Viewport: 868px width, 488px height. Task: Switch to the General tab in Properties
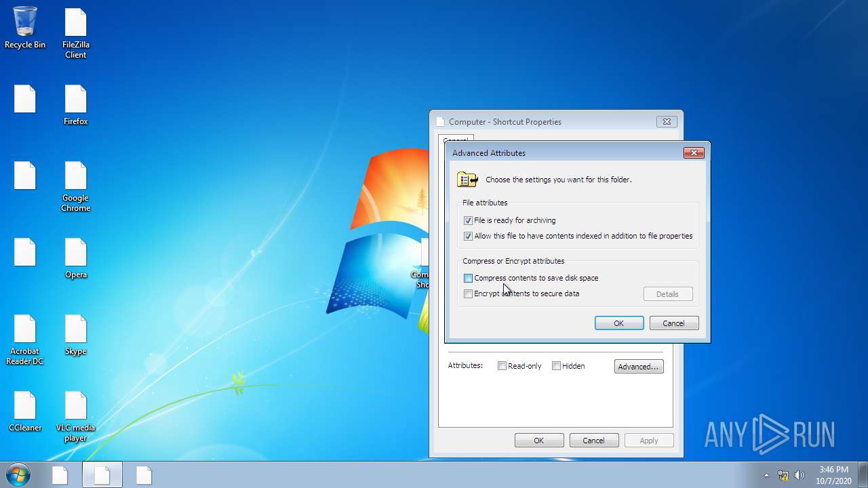456,140
